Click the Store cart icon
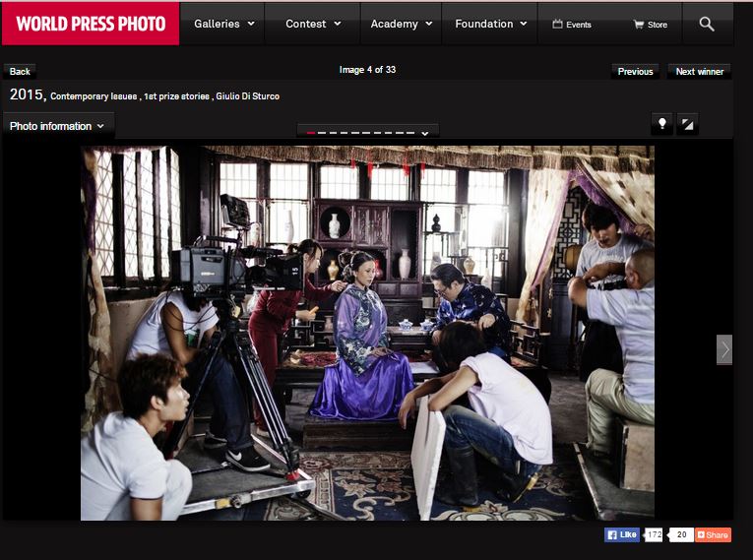This screenshot has height=560, width=753. [x=639, y=25]
